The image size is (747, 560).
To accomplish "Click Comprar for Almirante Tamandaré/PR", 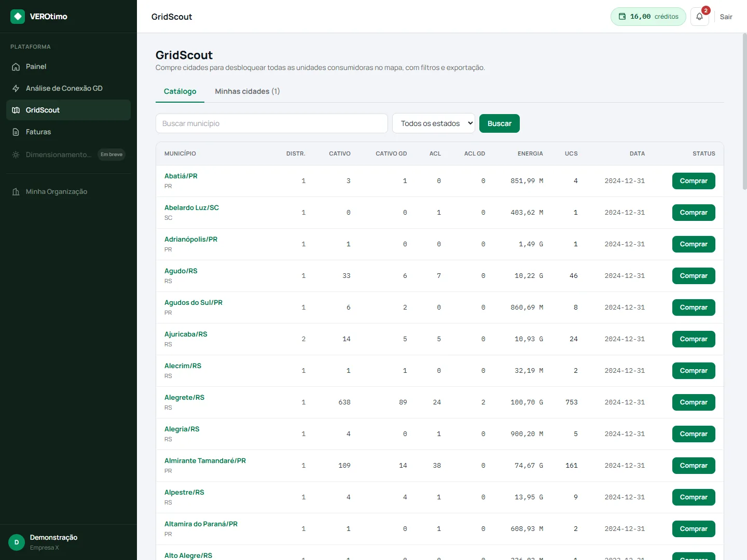I will tap(694, 466).
